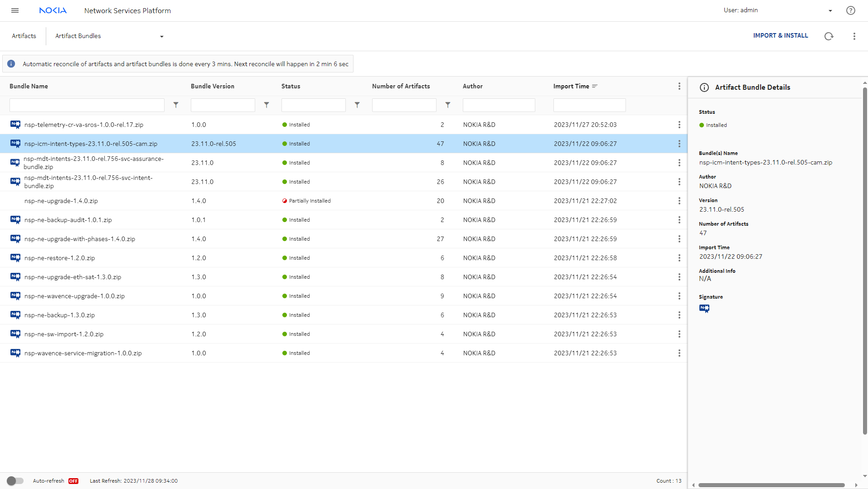Image resolution: width=868 pixels, height=489 pixels.
Task: Open row actions for nsp-ne-restore-1.2.0.zip
Action: (679, 258)
